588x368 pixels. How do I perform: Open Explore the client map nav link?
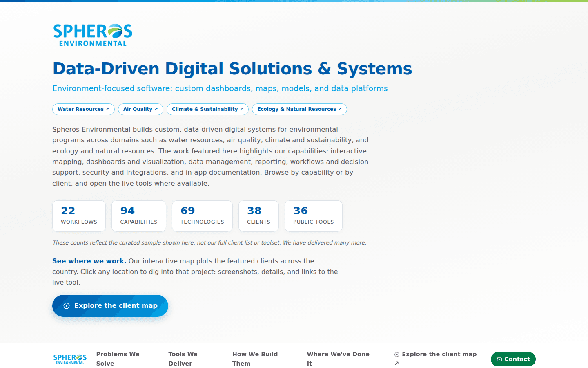click(x=435, y=359)
